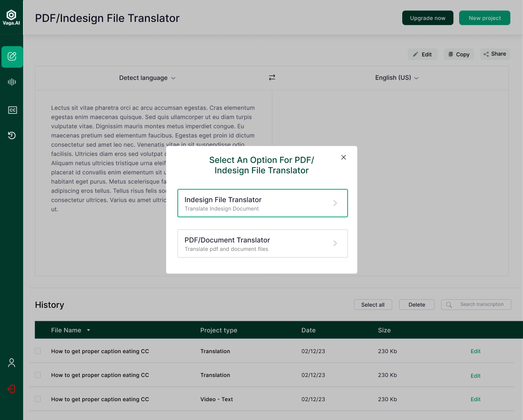The height and width of the screenshot is (420, 523).
Task: Click New project
Action: pyautogui.click(x=485, y=18)
